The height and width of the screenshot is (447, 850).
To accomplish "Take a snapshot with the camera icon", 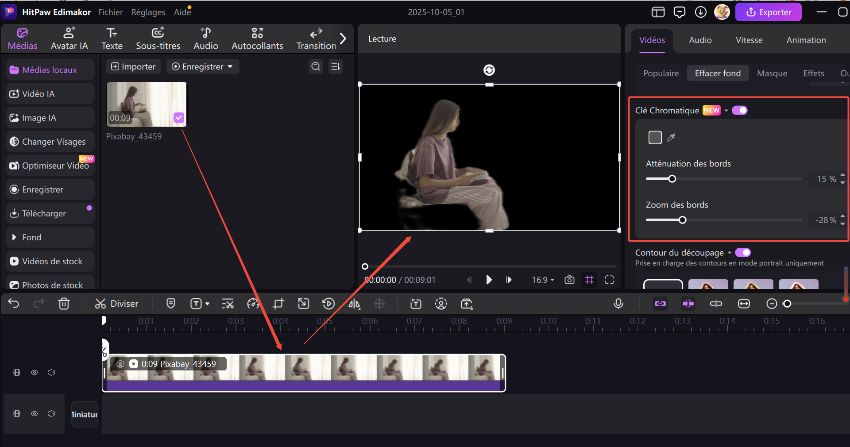I will tap(569, 280).
